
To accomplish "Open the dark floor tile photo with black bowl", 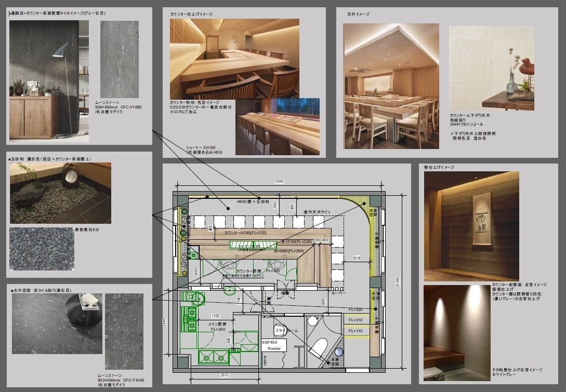I will (x=57, y=323).
